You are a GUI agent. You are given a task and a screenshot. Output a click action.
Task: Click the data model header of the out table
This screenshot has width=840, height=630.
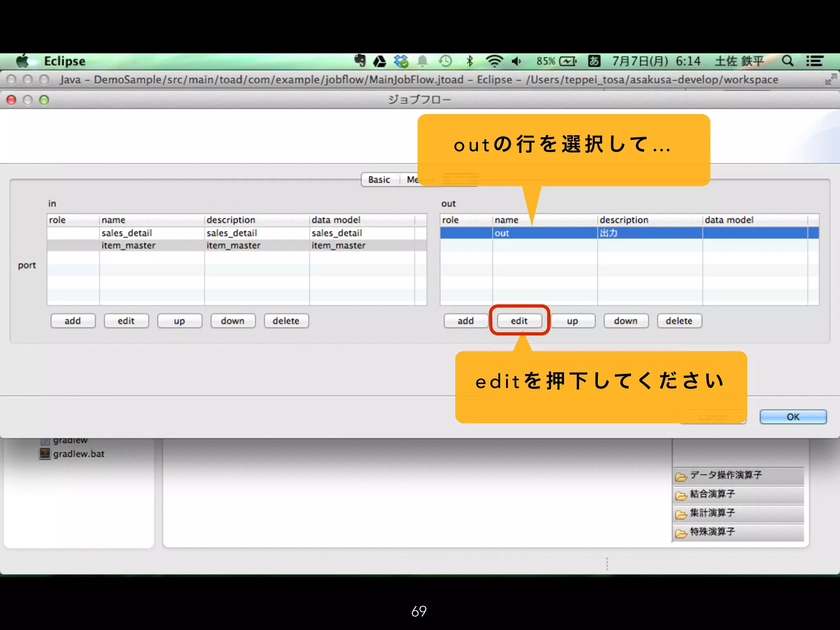point(755,220)
